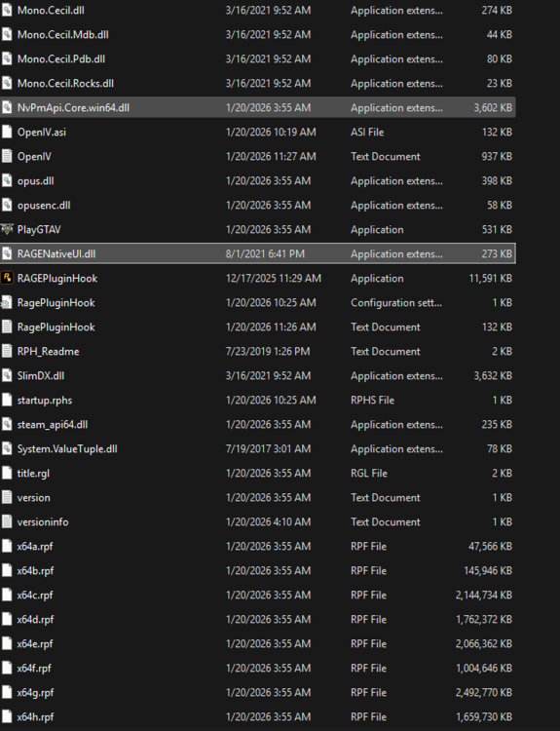560x731 pixels.
Task: Click the Mono.Cecil.Rocks.dll file icon
Action: [x=7, y=83]
